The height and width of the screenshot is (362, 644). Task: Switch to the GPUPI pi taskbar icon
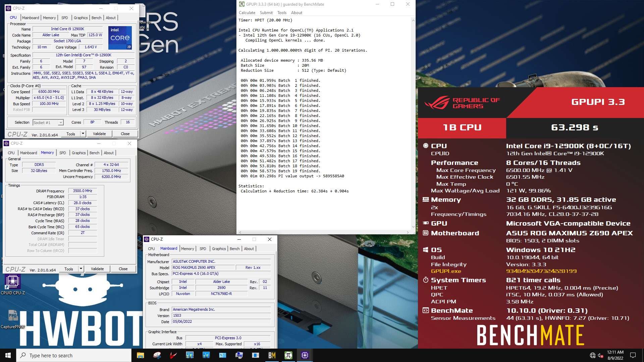click(x=288, y=355)
